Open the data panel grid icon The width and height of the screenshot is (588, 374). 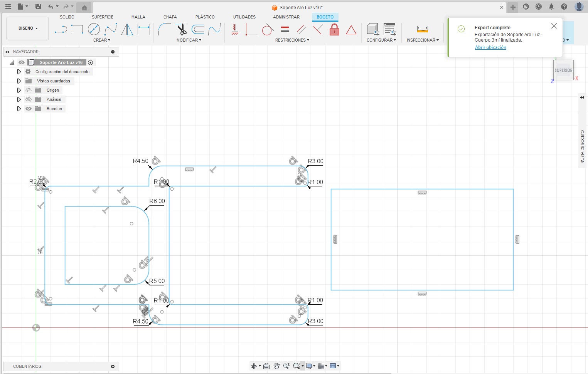coord(8,7)
